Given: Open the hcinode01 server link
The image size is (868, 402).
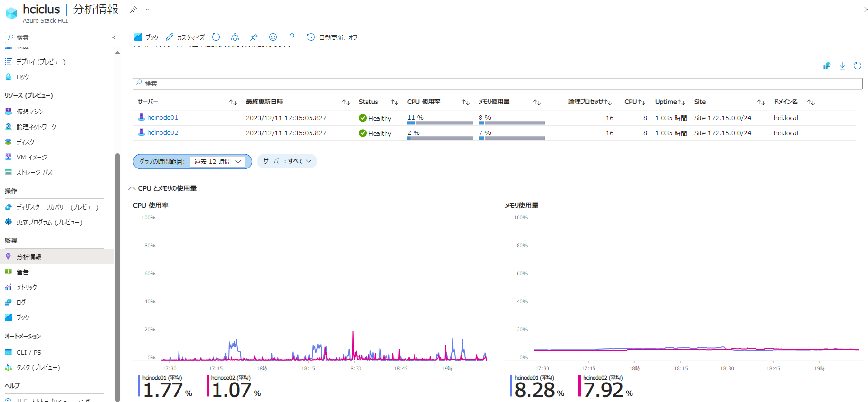Looking at the screenshot, I should 162,118.
